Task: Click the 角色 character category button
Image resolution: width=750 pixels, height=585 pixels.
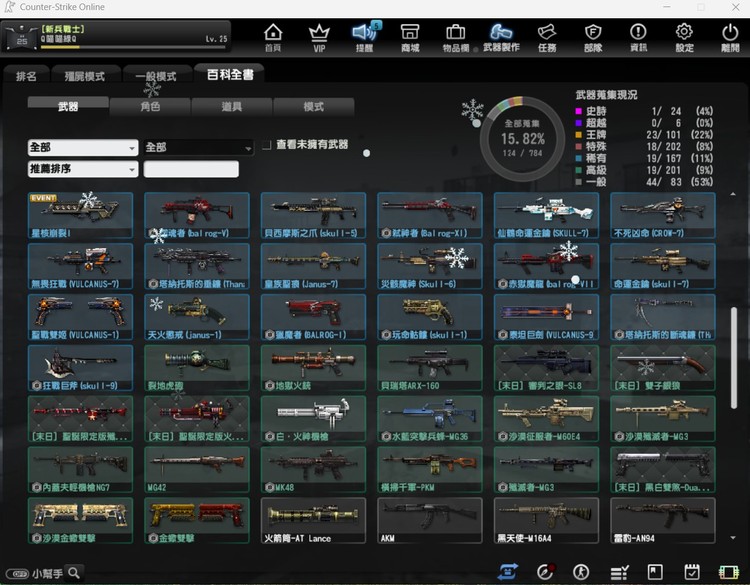Action: pyautogui.click(x=150, y=106)
